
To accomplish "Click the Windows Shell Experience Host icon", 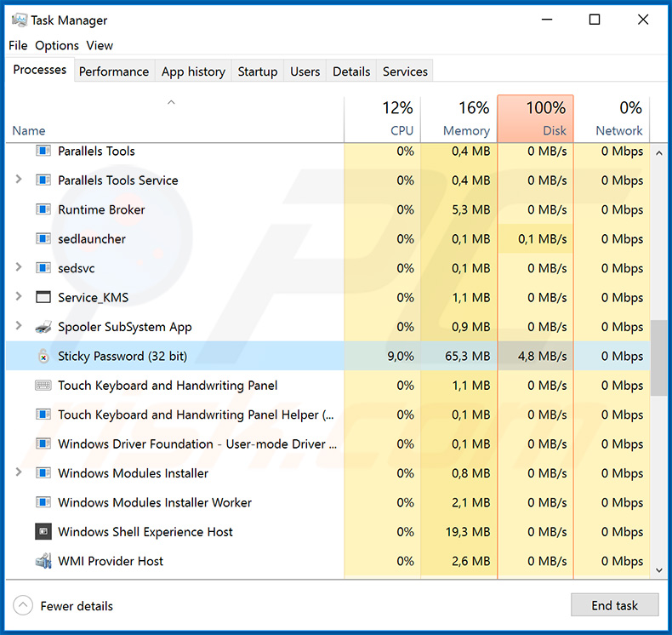I will pyautogui.click(x=43, y=532).
